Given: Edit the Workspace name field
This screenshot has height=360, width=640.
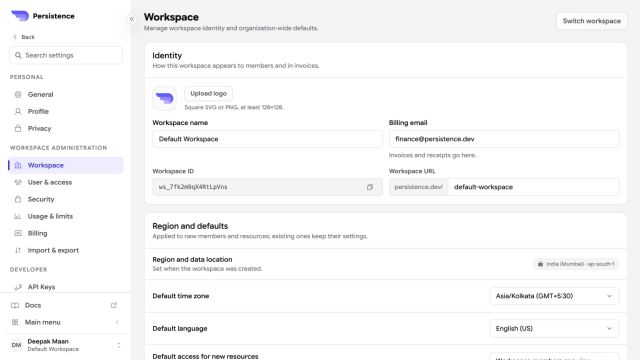Looking at the screenshot, I should [x=267, y=139].
